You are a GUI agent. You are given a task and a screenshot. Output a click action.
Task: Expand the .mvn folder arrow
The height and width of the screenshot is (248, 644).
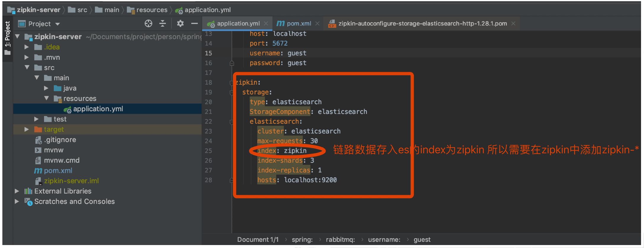pos(27,57)
